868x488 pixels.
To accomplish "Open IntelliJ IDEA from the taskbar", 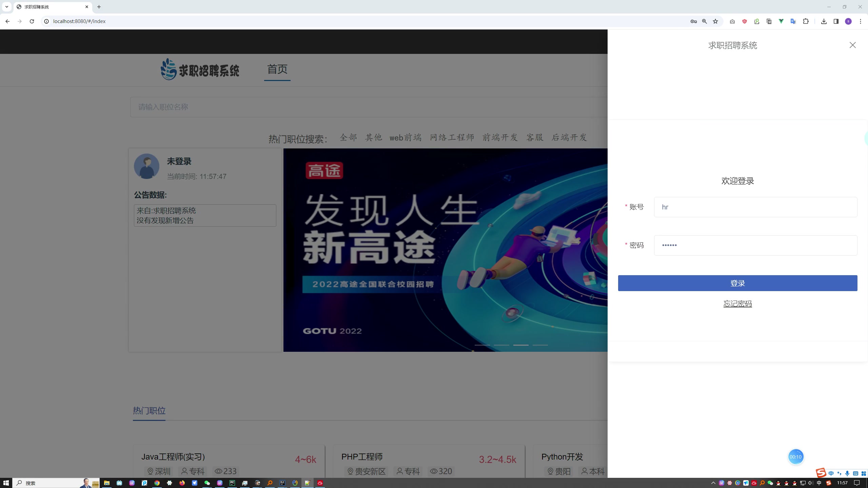I will coord(282,483).
